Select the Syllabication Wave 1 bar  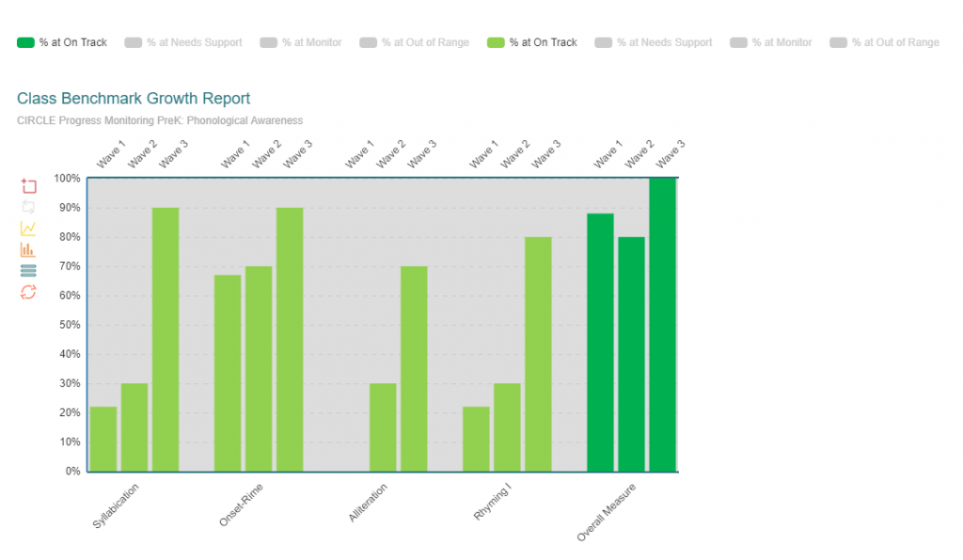point(103,437)
